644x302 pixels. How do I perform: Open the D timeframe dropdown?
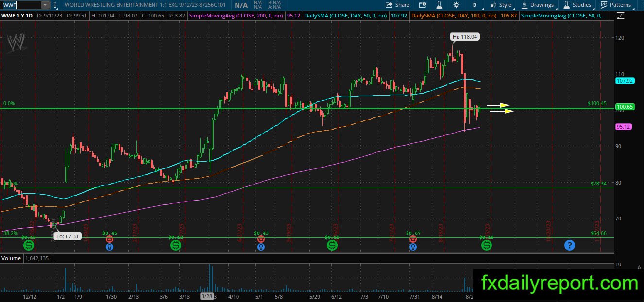[475, 5]
